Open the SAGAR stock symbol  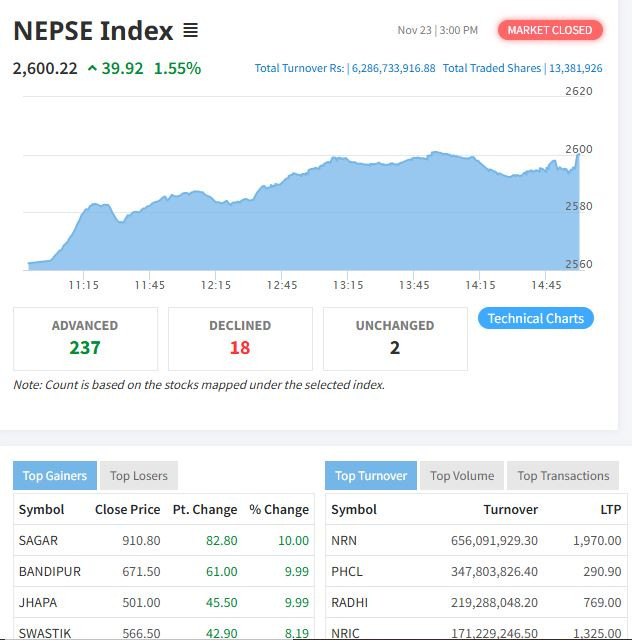pos(39,540)
